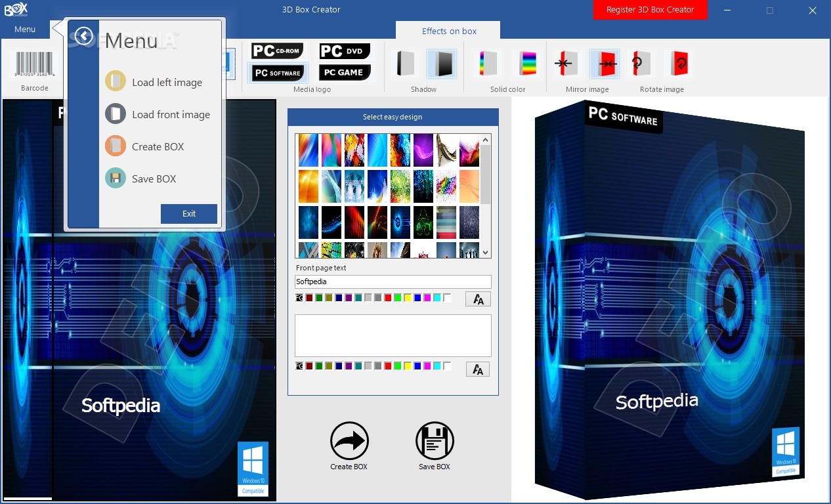This screenshot has height=504, width=831.
Task: Click design list scroll down arrow
Action: 486,253
